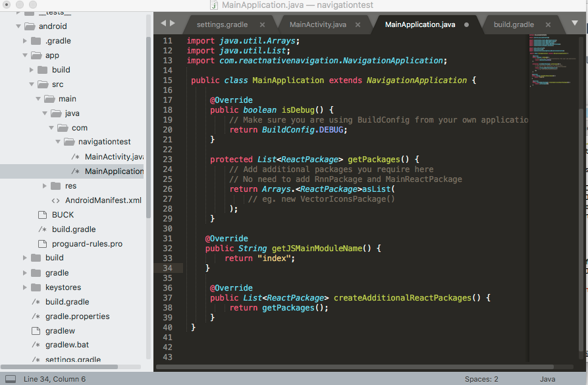Click the Spaces: 2 indentation setting
Viewport: 588px width, 385px height.
pos(481,379)
